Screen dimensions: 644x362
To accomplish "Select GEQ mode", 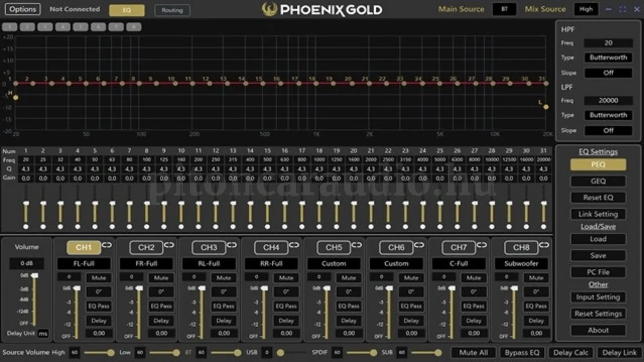I will point(598,181).
